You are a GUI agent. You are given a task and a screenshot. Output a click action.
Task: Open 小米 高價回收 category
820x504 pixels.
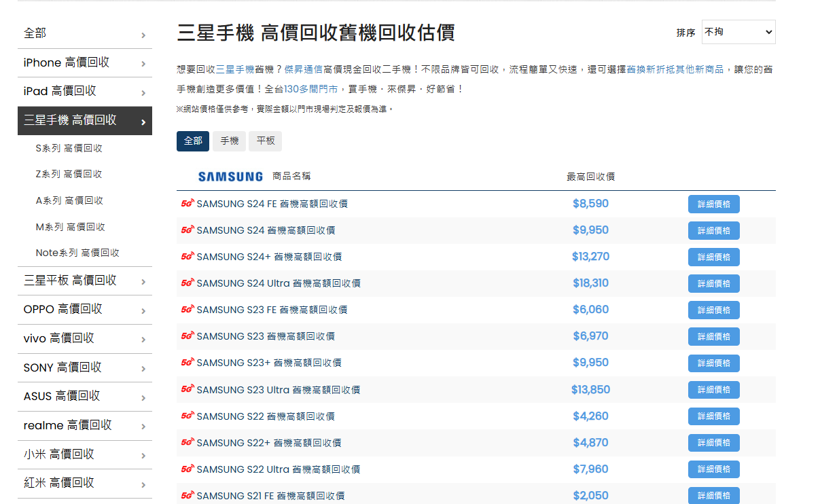pos(58,454)
